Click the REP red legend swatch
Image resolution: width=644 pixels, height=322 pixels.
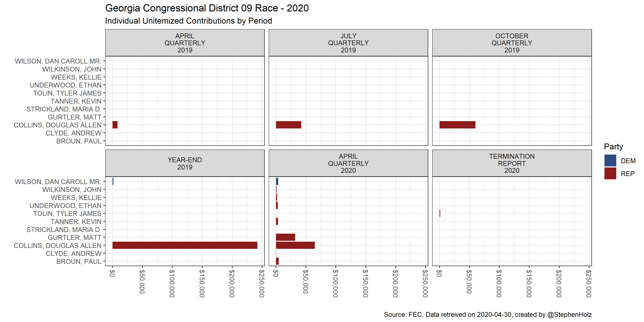[x=610, y=173]
